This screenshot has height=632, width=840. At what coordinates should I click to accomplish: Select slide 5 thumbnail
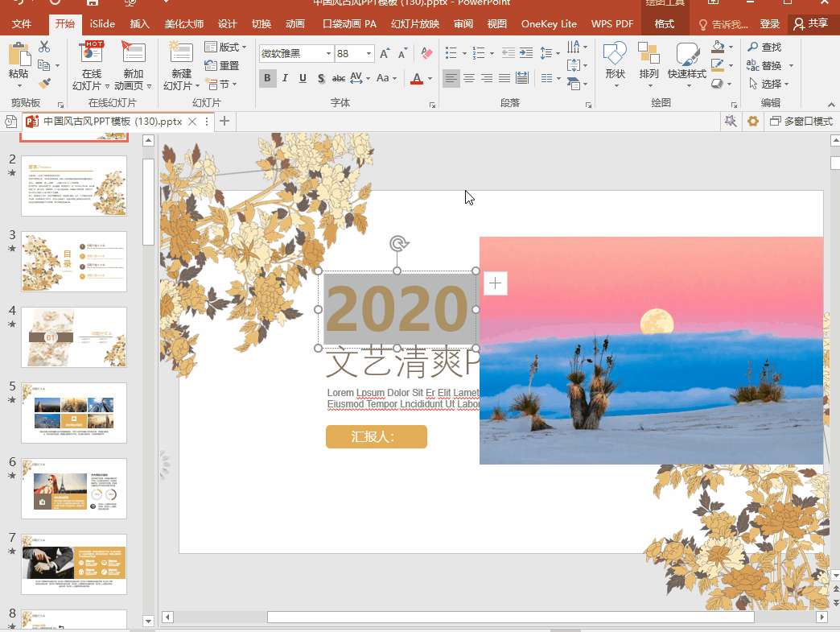[x=74, y=413]
